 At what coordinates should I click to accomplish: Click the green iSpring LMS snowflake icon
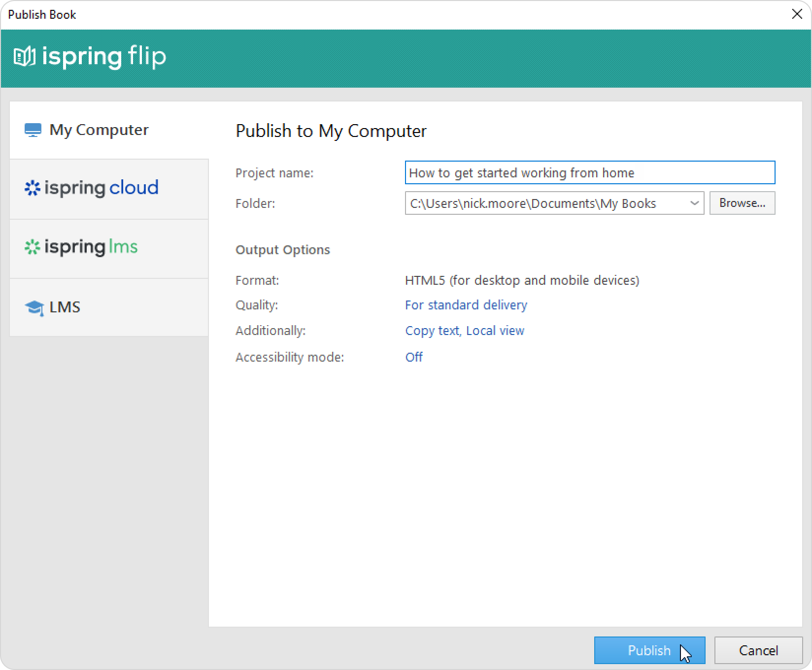point(33,247)
